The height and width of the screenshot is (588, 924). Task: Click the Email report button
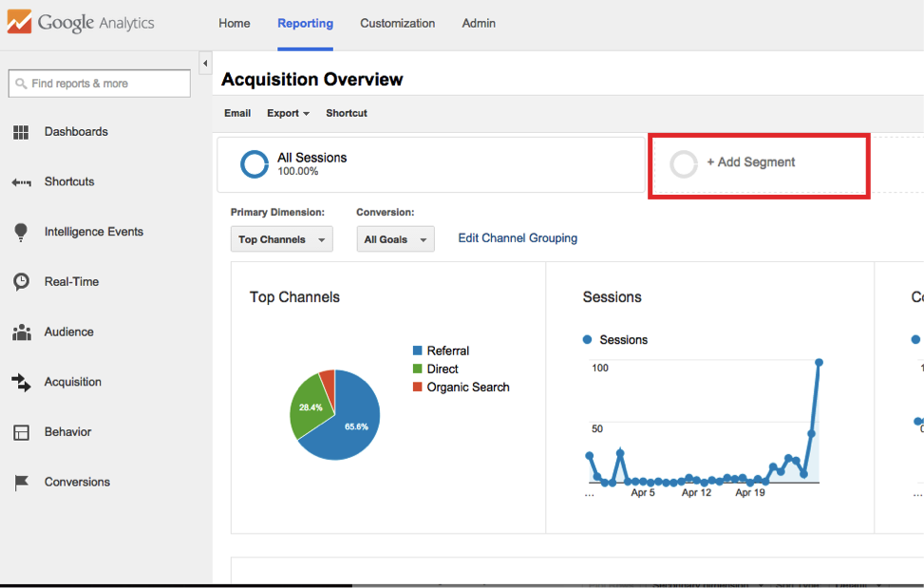tap(236, 113)
